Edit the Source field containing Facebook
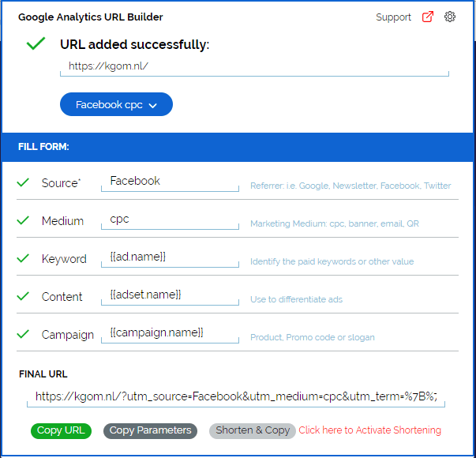 tap(170, 182)
